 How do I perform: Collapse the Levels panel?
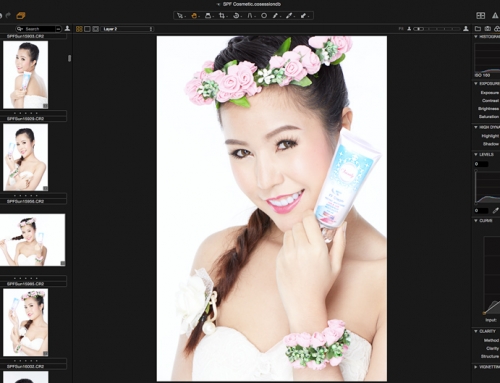coord(476,154)
